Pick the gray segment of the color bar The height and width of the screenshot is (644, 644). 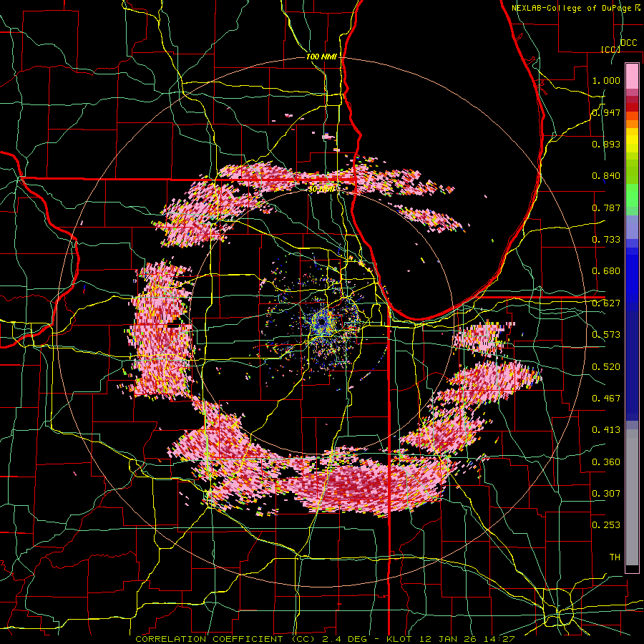632,497
